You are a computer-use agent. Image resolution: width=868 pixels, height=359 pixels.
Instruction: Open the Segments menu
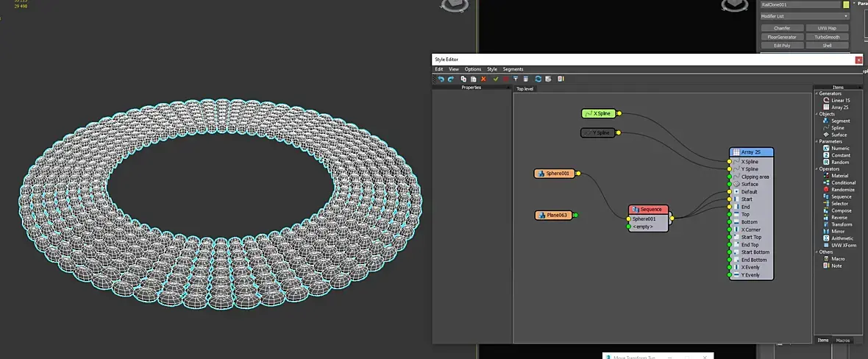tap(513, 69)
